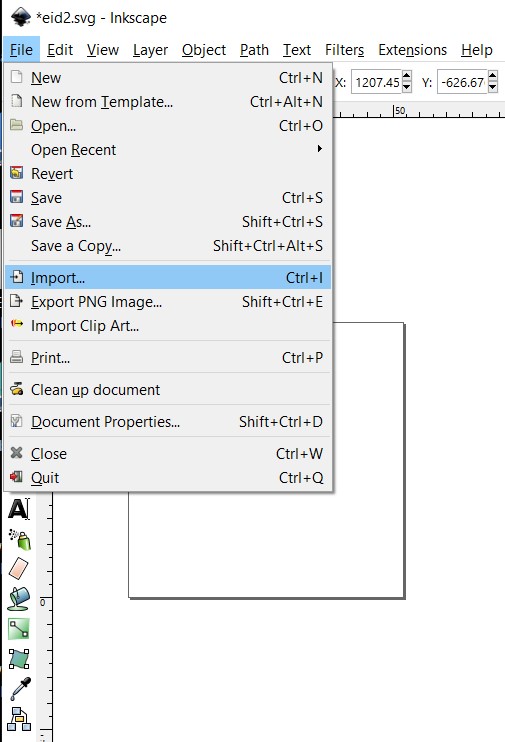Decrease the Y coordinate with down arrow
Viewport: 505px width, 742px height.
click(x=493, y=87)
